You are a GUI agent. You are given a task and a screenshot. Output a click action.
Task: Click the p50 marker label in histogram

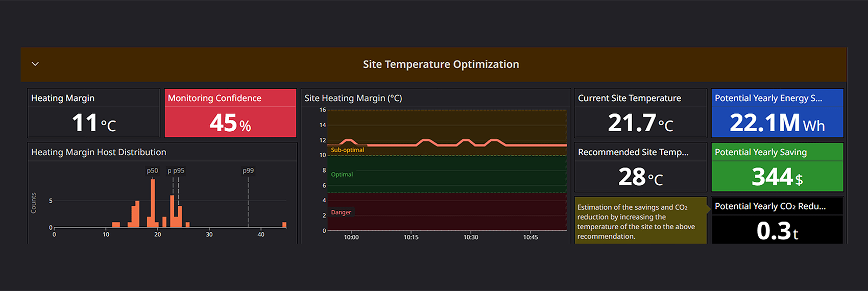pyautogui.click(x=152, y=171)
